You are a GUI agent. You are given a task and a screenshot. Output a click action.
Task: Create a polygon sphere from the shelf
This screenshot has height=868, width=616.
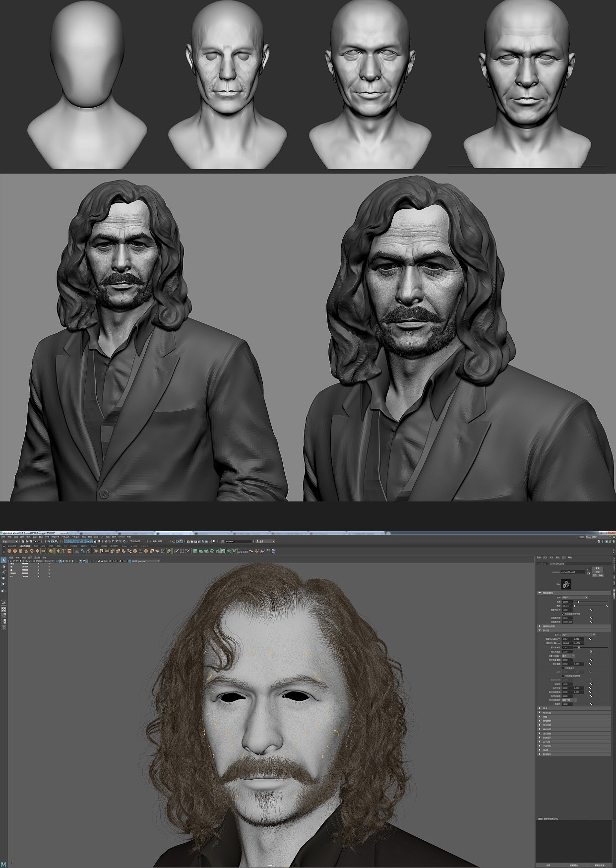point(9,551)
